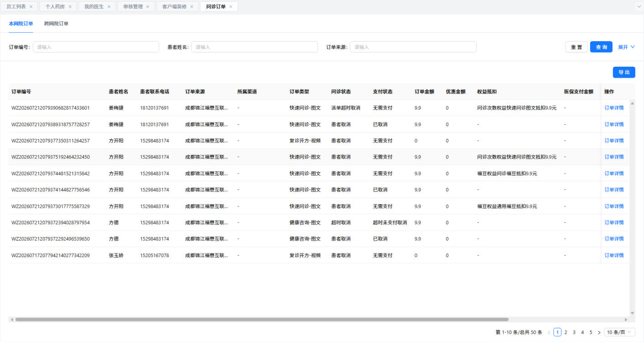Click the 查询 button
Viewport: 644px width, 342px height.
601,47
